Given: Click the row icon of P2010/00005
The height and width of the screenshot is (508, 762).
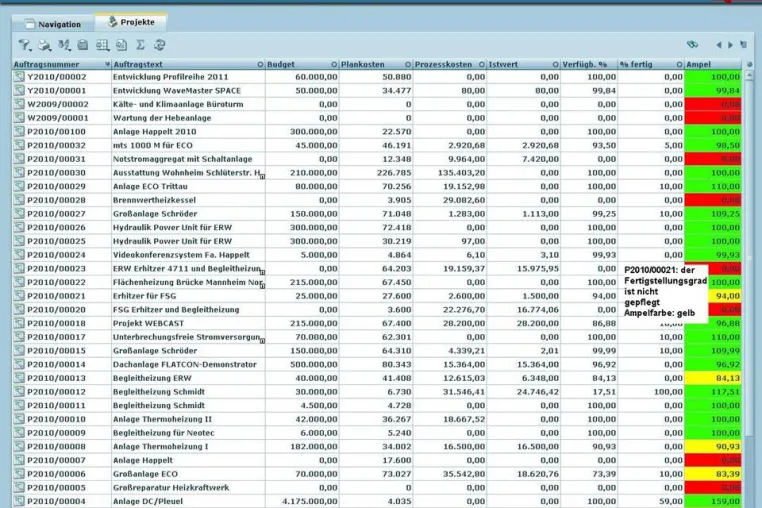Looking at the screenshot, I should click(19, 488).
